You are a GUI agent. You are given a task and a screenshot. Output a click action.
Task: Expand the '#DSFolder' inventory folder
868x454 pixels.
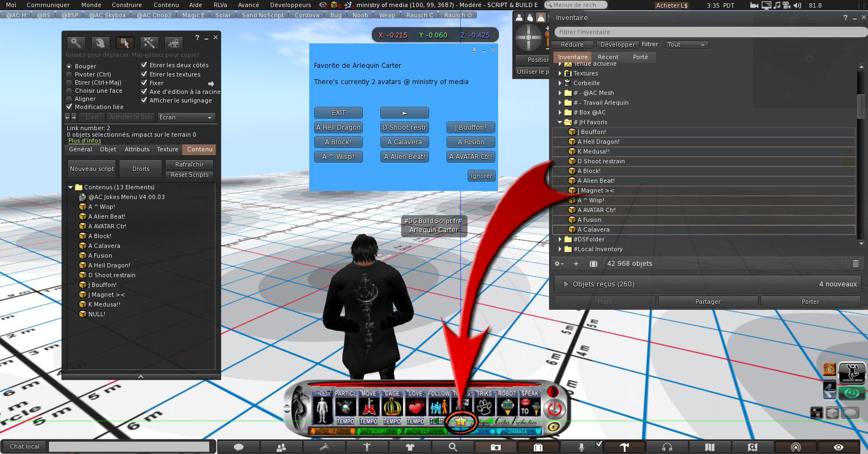(x=560, y=239)
